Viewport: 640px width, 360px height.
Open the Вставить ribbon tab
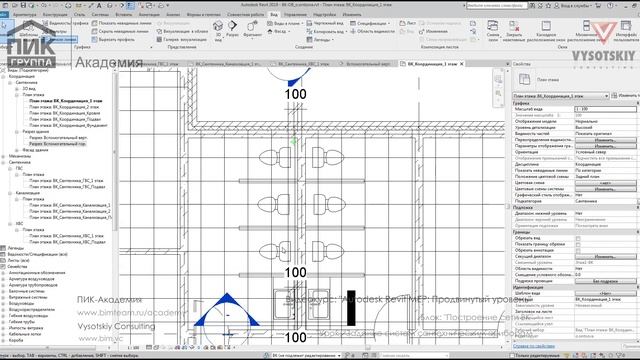click(124, 14)
